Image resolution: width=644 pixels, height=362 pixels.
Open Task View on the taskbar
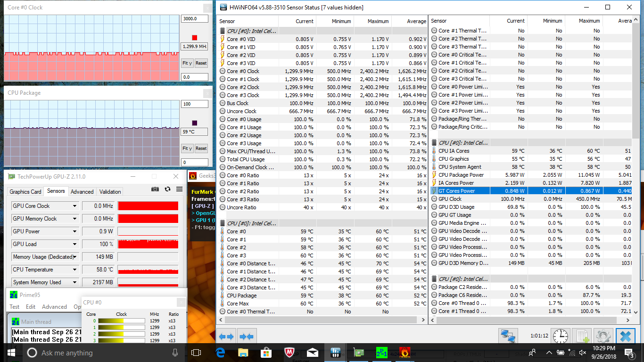click(x=196, y=353)
